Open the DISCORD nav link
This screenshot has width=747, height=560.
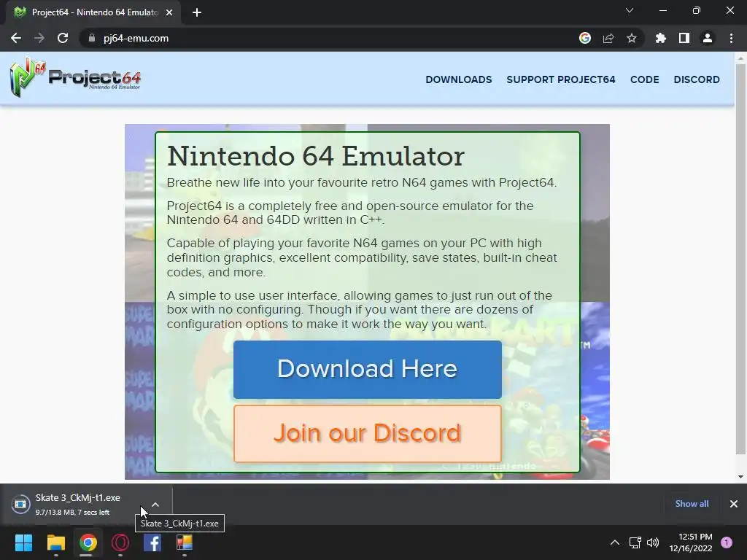[697, 79]
